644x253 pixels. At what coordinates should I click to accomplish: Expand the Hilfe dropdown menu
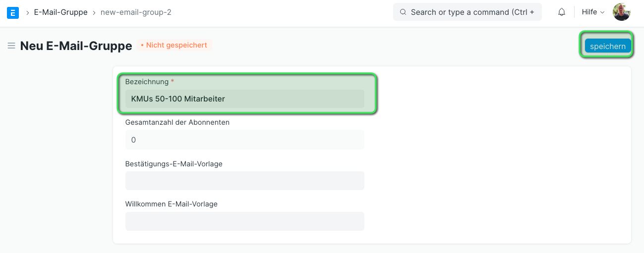(593, 12)
